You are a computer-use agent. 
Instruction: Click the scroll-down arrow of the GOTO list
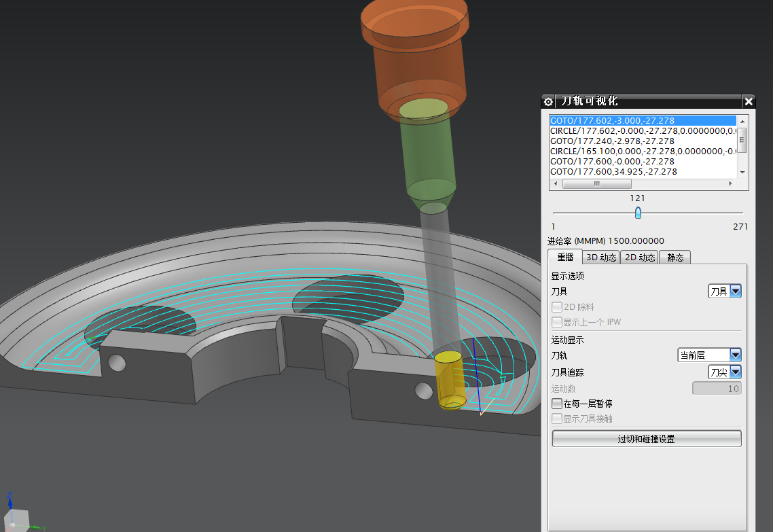tap(742, 172)
